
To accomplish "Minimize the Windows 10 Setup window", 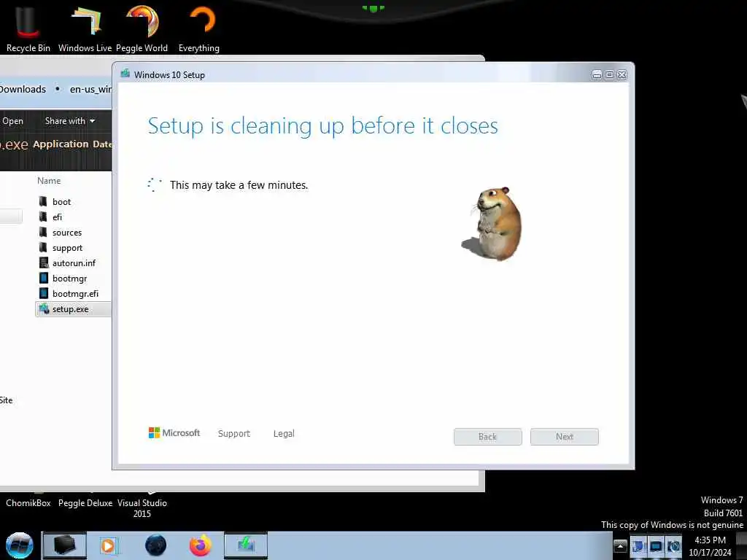I will [x=597, y=75].
